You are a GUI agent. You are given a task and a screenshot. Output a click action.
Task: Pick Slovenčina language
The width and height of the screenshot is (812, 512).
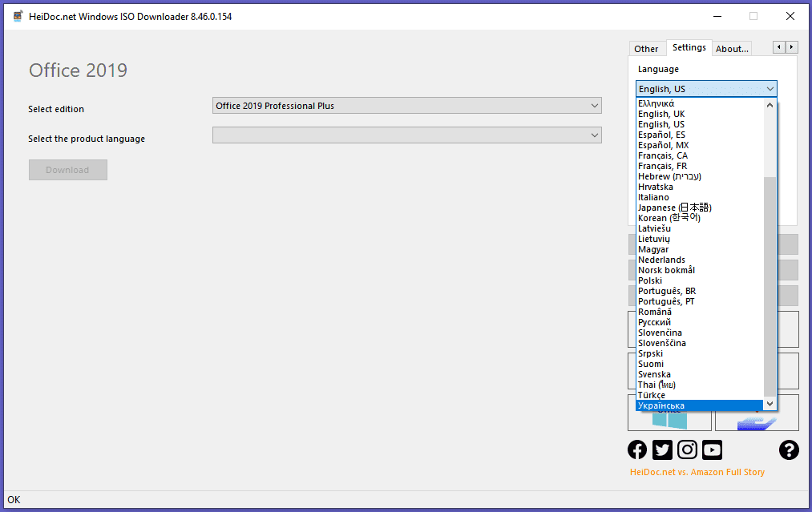coord(700,333)
